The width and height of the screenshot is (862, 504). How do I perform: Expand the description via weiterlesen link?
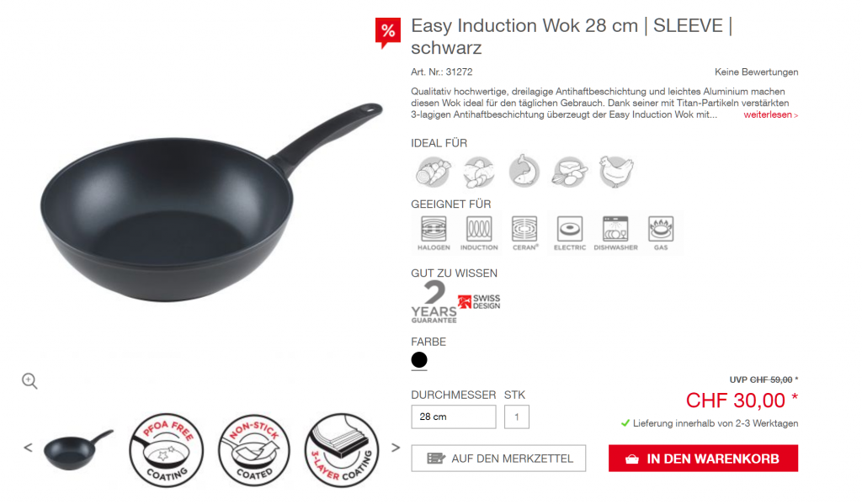click(770, 115)
